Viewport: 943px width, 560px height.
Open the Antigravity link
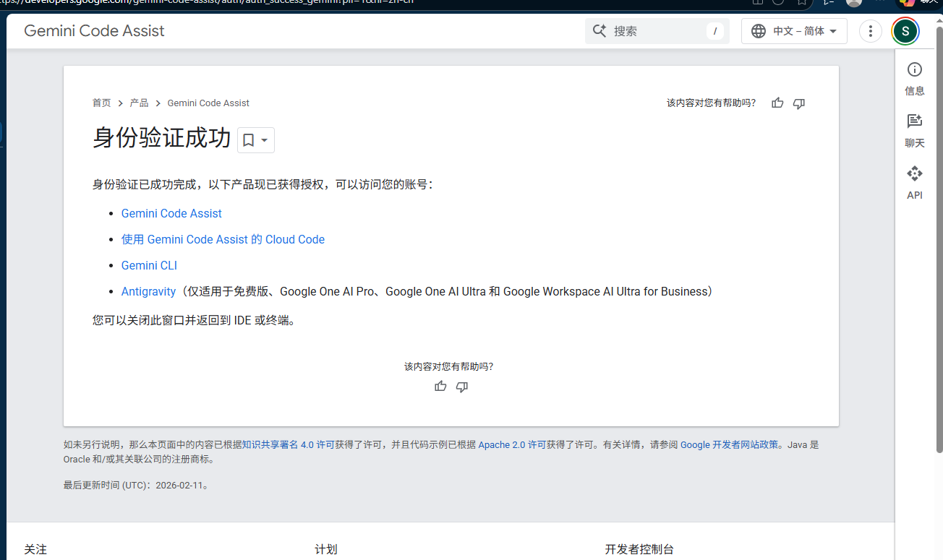coord(148,291)
